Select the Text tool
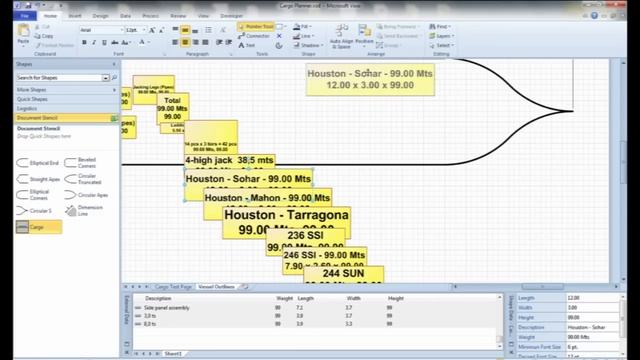 point(247,45)
